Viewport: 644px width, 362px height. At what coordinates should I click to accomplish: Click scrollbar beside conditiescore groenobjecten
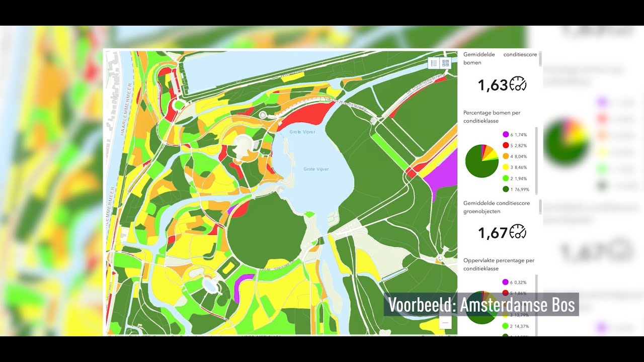point(541,207)
